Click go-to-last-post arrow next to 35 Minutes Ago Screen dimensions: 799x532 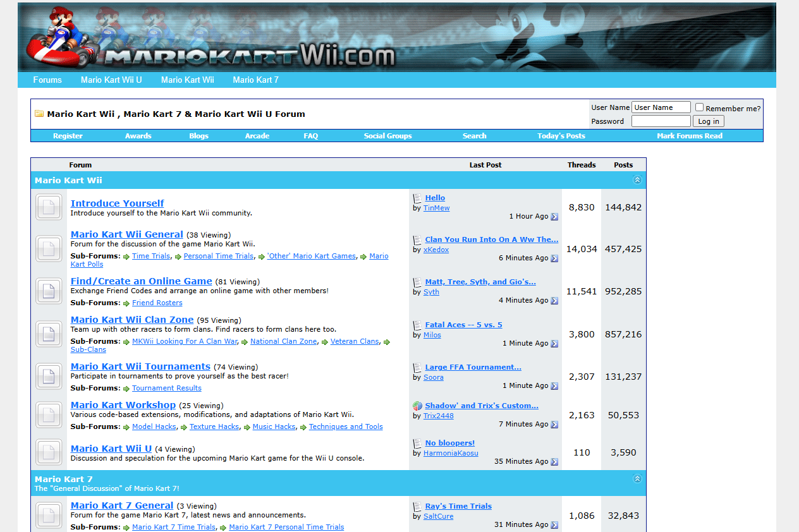554,462
